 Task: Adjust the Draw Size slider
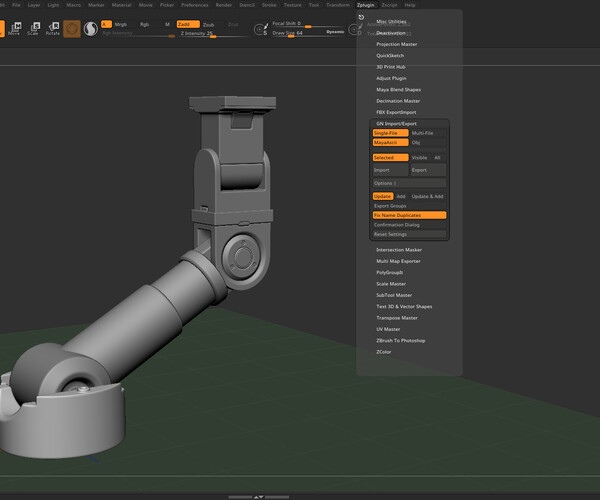(308, 33)
